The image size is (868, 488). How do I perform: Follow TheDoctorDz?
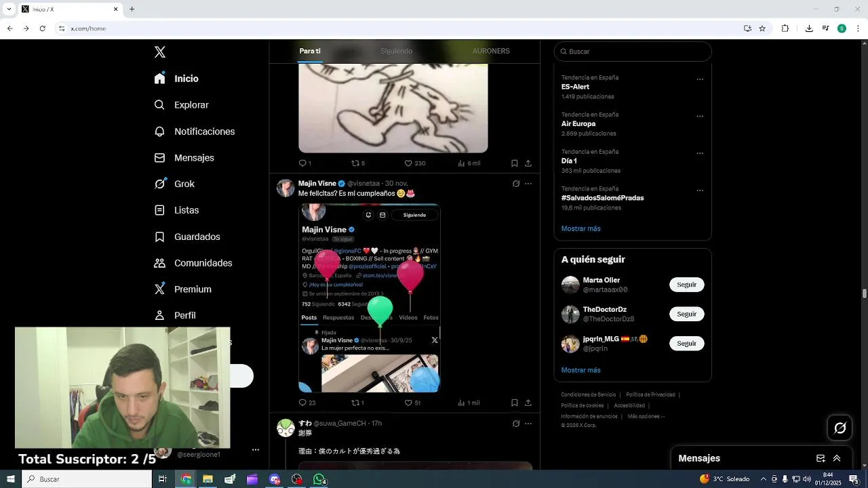[686, 314]
